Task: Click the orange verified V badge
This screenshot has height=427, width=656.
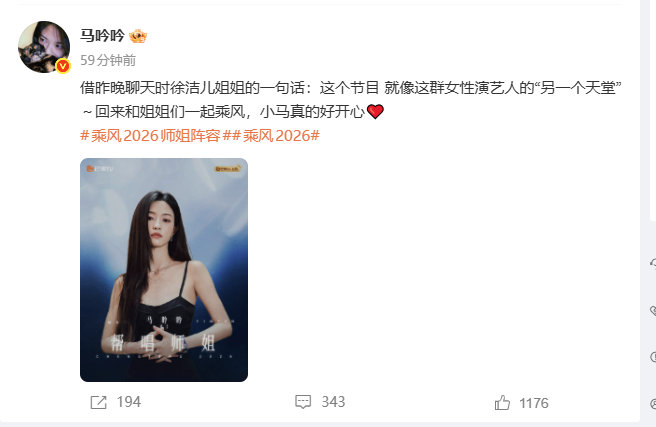Action: (x=63, y=66)
